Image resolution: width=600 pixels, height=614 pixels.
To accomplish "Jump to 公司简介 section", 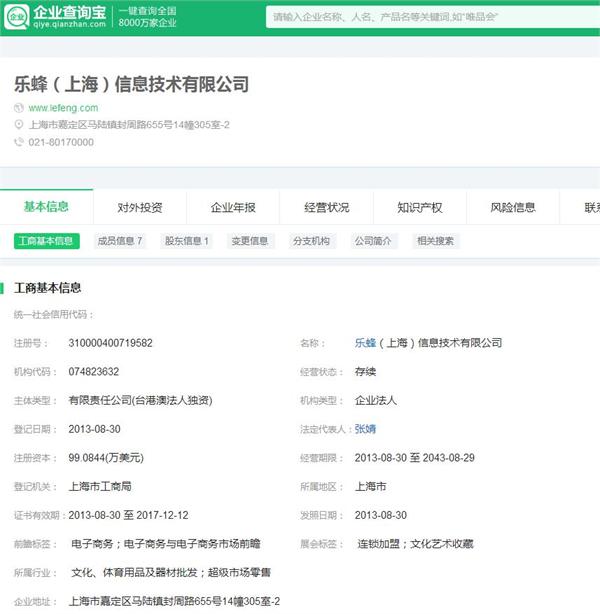I will (x=373, y=241).
